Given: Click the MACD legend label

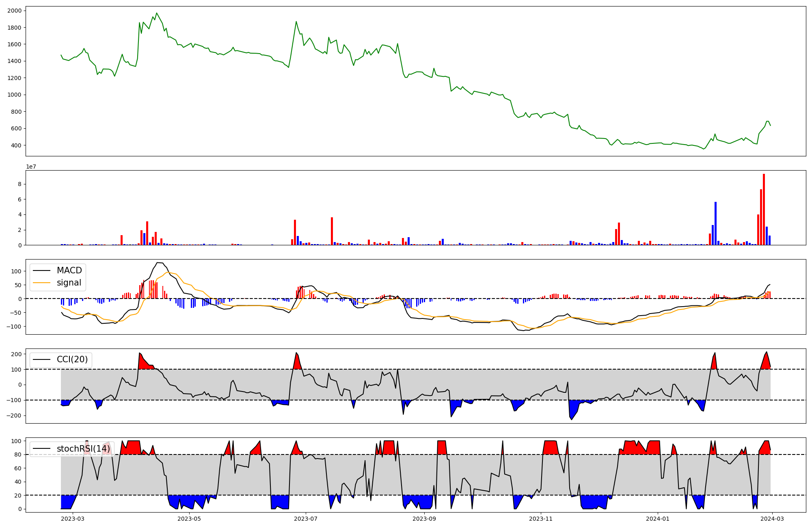Looking at the screenshot, I should tap(69, 270).
